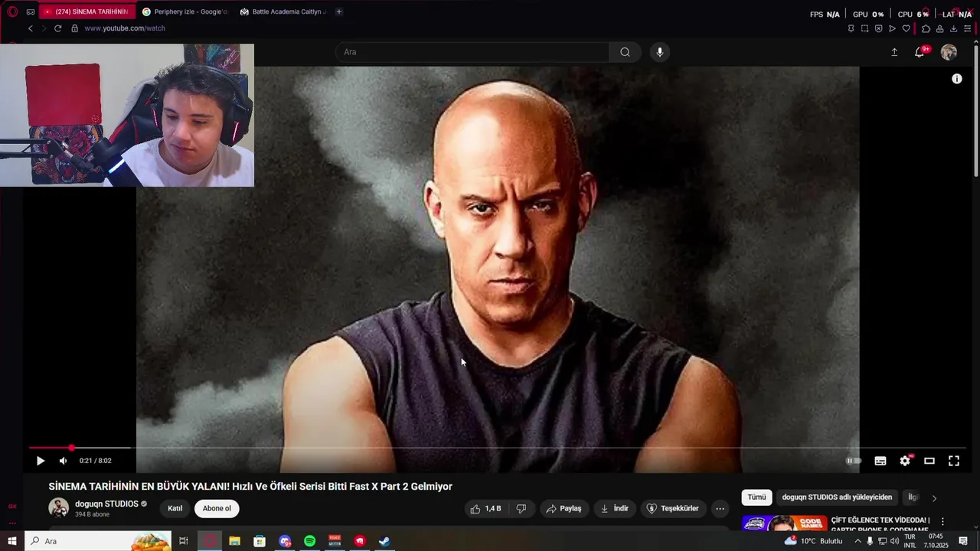Open a new browser tab
The image size is (980, 551).
[x=339, y=11]
